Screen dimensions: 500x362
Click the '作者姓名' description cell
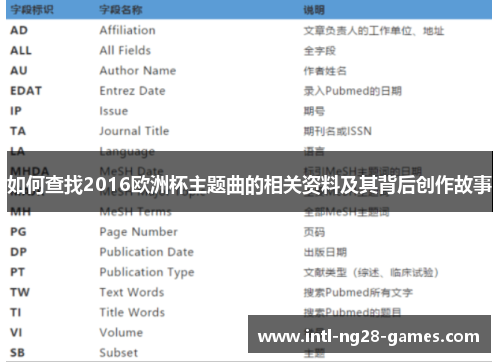pyautogui.click(x=325, y=71)
